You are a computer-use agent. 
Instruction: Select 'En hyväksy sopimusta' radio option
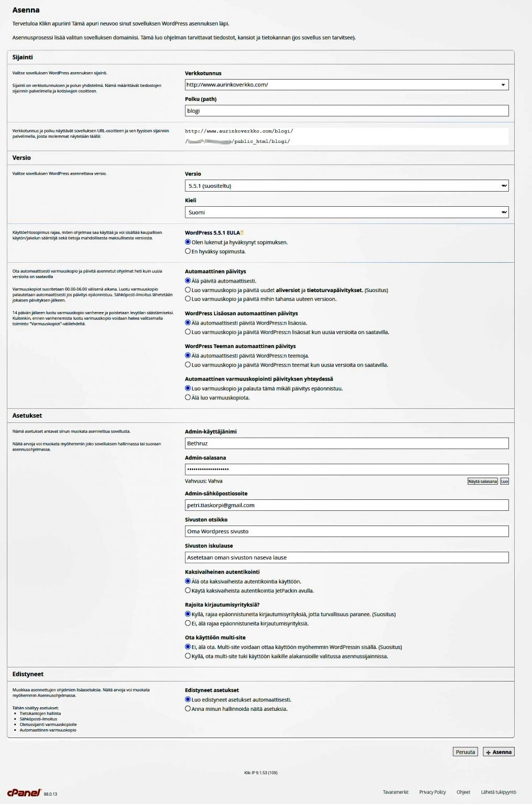tap(188, 251)
